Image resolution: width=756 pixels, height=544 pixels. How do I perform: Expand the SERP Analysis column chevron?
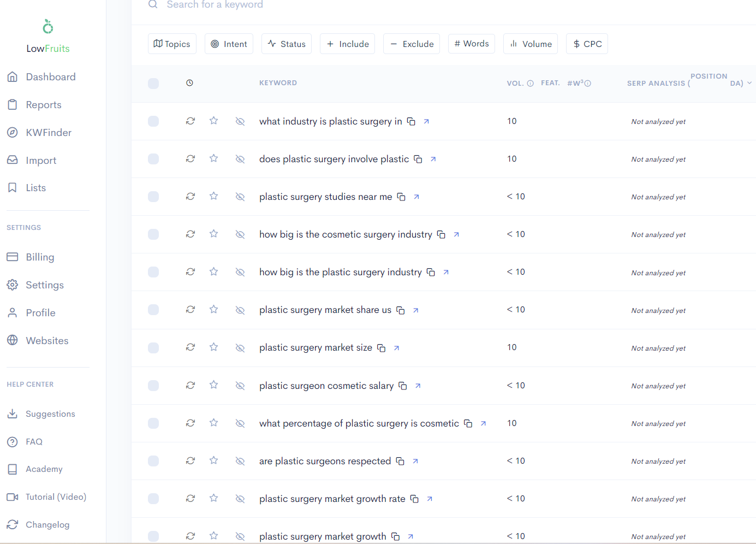(x=749, y=83)
